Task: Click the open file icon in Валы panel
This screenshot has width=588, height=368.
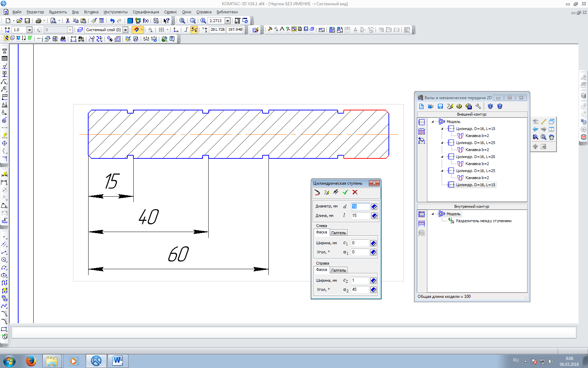Action: (x=431, y=106)
